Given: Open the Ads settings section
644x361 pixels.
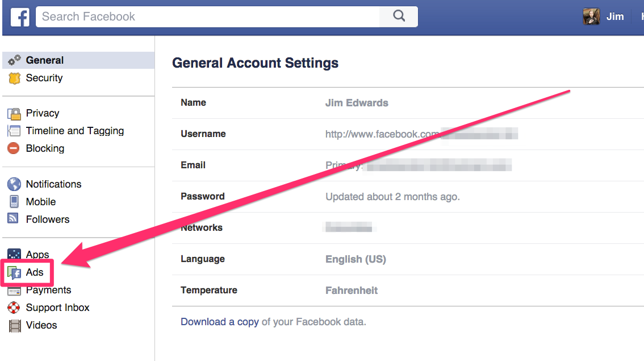Looking at the screenshot, I should tap(34, 272).
